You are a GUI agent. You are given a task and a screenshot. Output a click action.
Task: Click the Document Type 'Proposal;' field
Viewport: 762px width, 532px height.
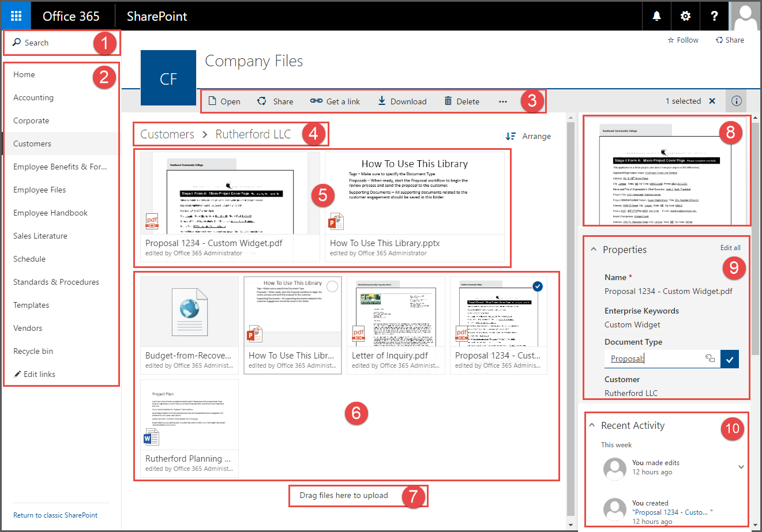pyautogui.click(x=662, y=359)
